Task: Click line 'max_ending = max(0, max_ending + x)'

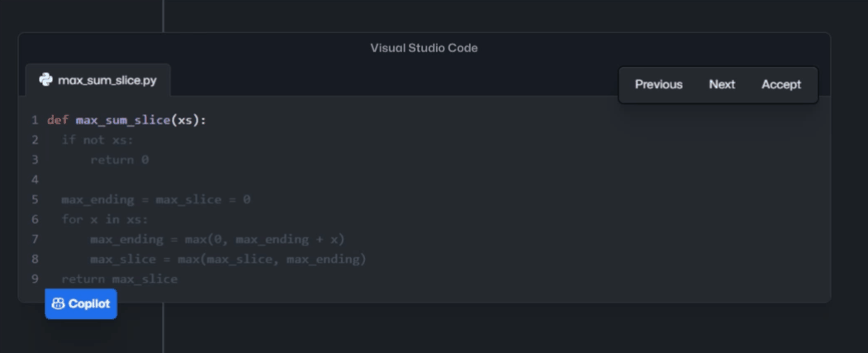Action: click(x=217, y=240)
